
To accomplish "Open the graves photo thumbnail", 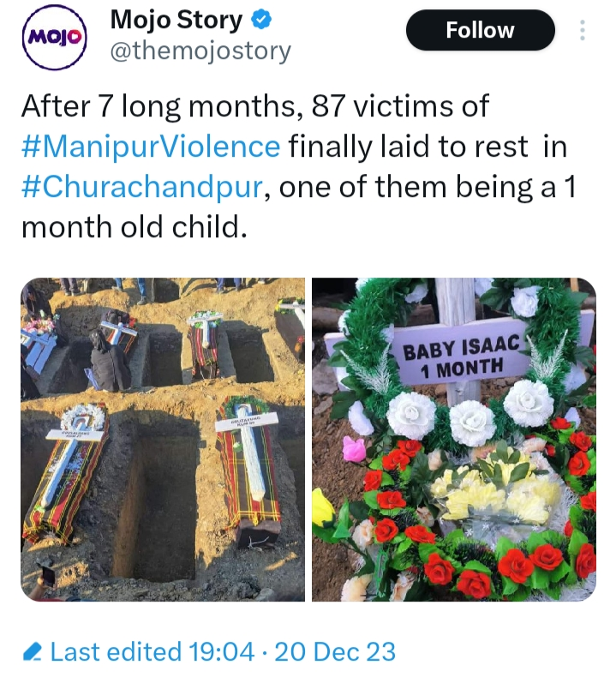I will point(163,440).
